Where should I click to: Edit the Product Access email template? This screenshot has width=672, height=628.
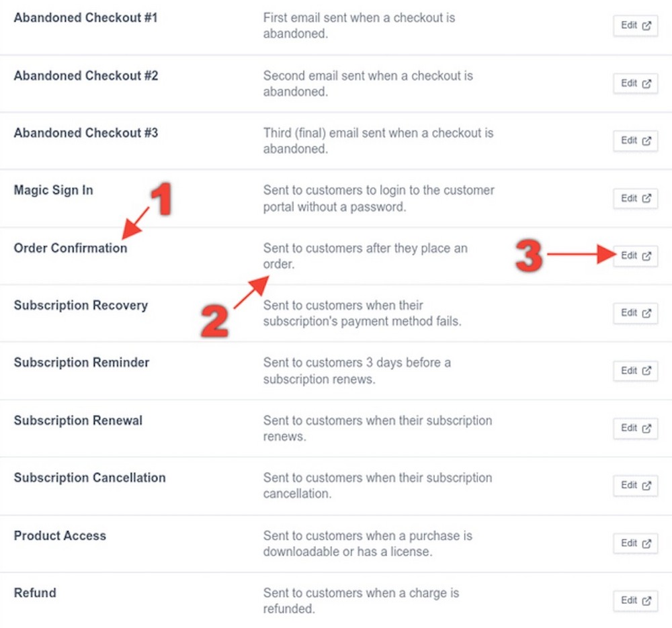point(634,543)
